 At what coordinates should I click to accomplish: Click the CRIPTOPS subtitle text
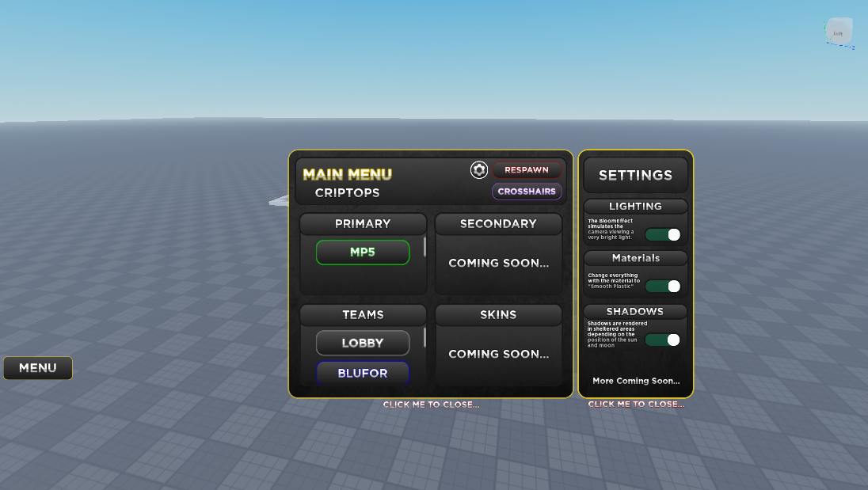[x=347, y=192]
